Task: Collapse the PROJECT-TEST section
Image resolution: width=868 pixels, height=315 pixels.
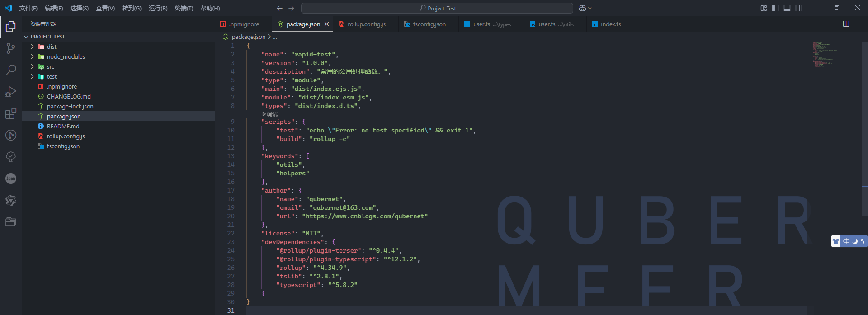Action: pyautogui.click(x=26, y=37)
